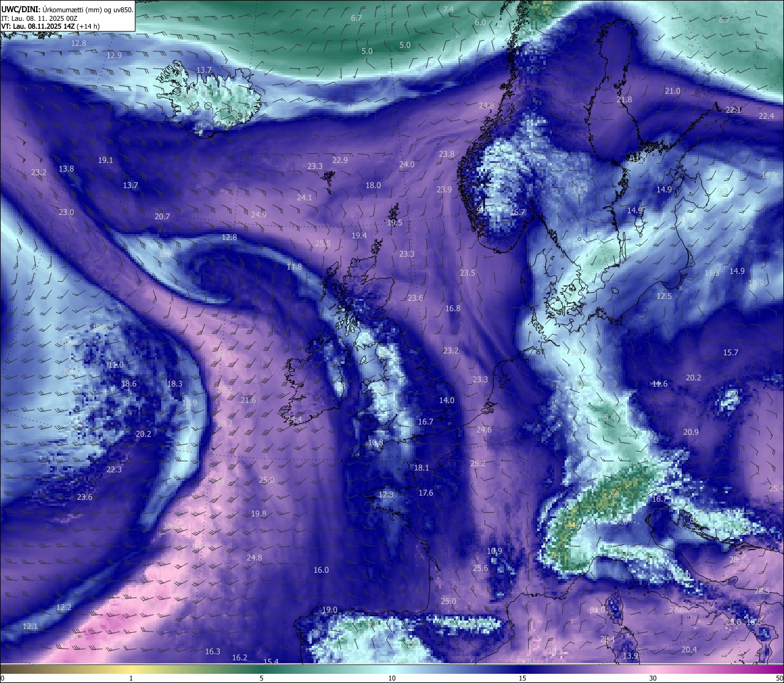Click the 15.7 value label

tap(731, 353)
